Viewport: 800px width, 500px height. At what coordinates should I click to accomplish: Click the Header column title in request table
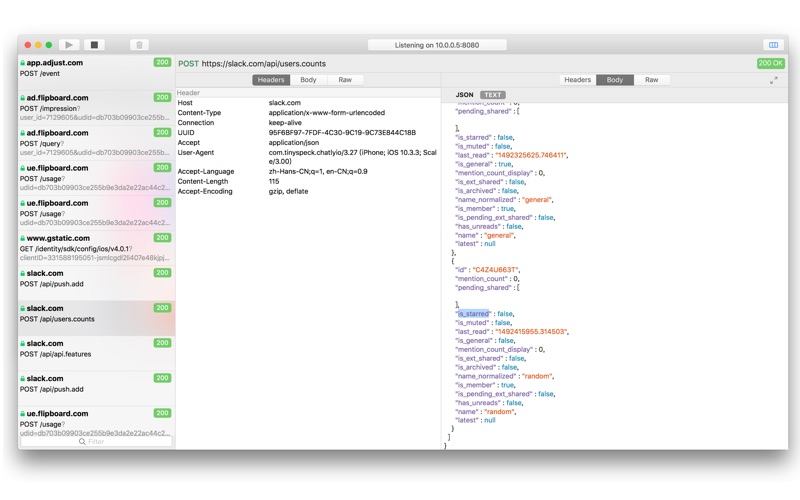click(188, 93)
